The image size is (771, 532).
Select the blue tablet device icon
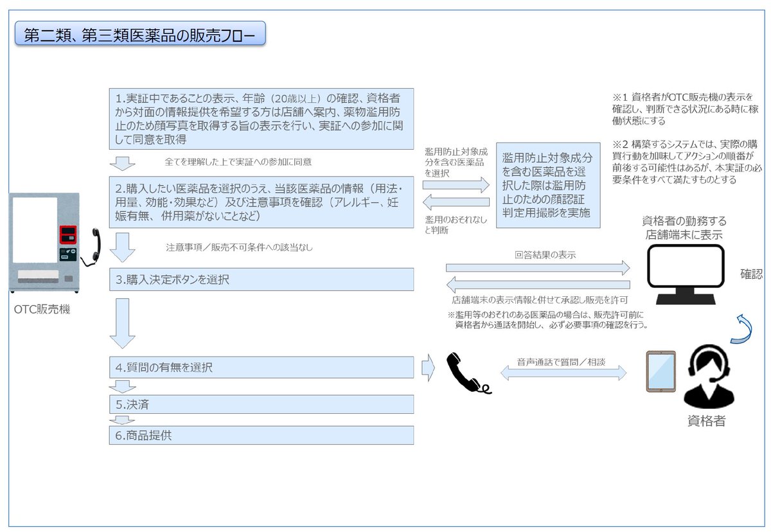pos(660,373)
